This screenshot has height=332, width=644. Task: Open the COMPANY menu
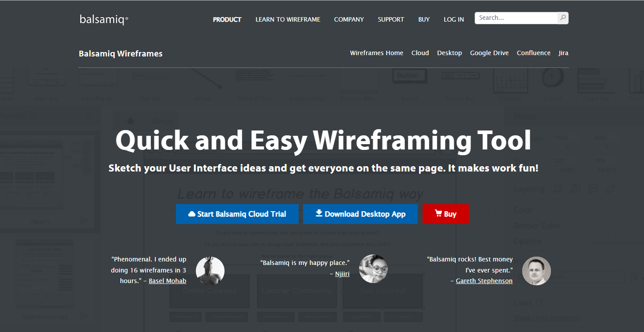[349, 19]
